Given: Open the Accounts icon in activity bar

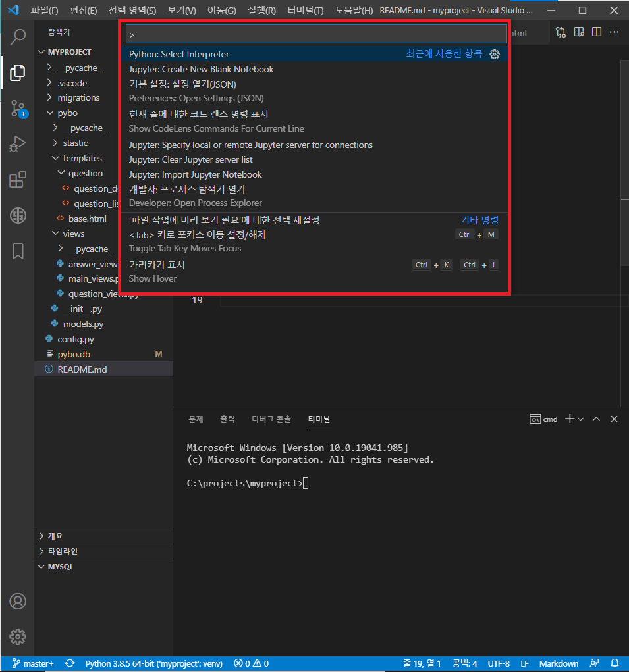Looking at the screenshot, I should pos(18,602).
